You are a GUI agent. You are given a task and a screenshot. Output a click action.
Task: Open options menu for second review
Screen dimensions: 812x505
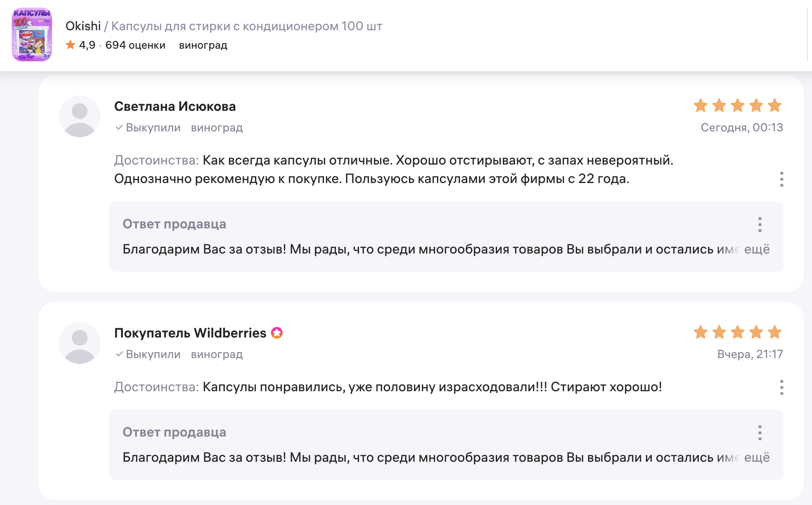click(781, 387)
